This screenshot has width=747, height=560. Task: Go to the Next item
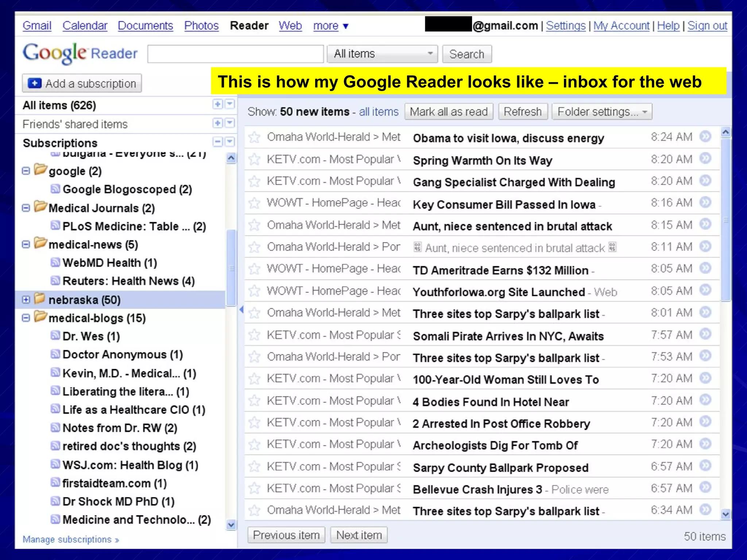coord(359,535)
